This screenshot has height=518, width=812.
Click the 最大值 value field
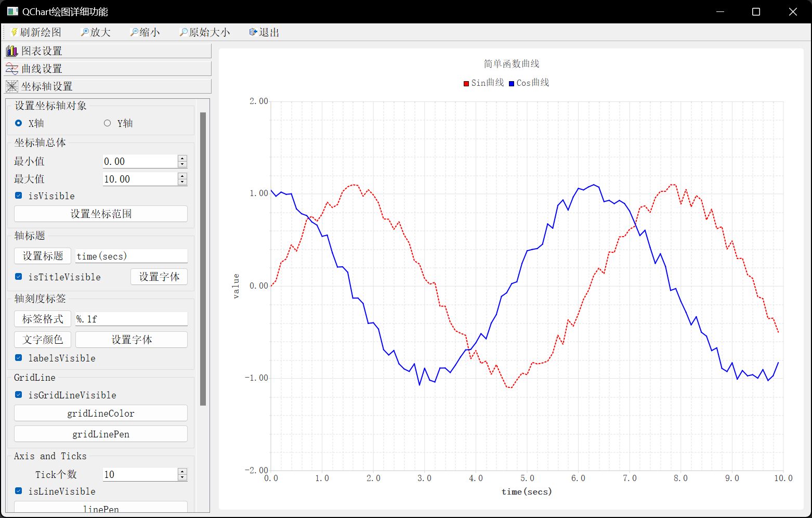140,179
